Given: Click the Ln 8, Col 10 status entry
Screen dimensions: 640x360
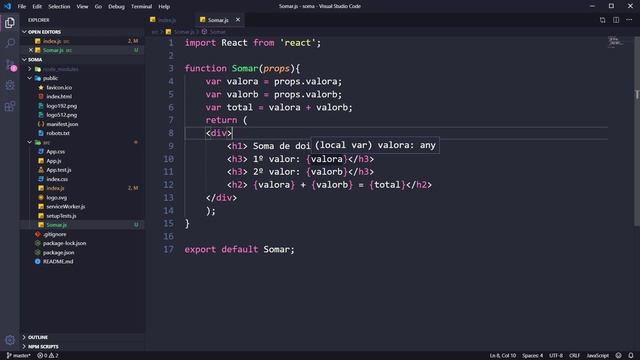Looking at the screenshot, I should click(x=502, y=356).
